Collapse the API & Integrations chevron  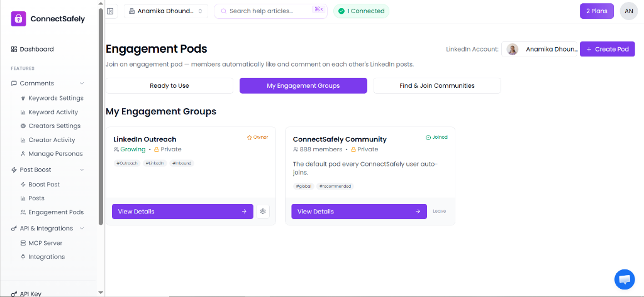point(82,229)
